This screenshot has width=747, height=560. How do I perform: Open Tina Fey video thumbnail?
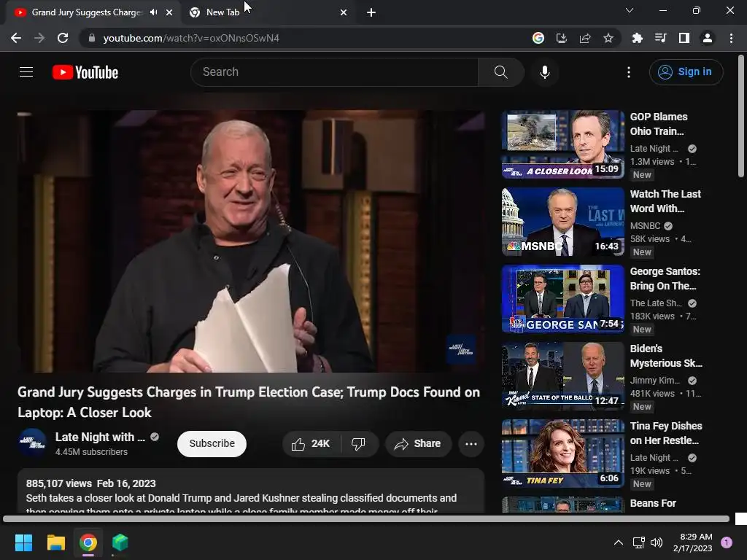[x=562, y=454]
